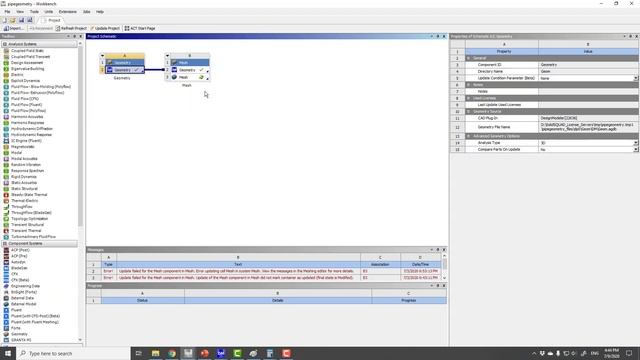This screenshot has height=360, width=640.
Task: Select Coupled Field Static system icon
Action: (6, 51)
